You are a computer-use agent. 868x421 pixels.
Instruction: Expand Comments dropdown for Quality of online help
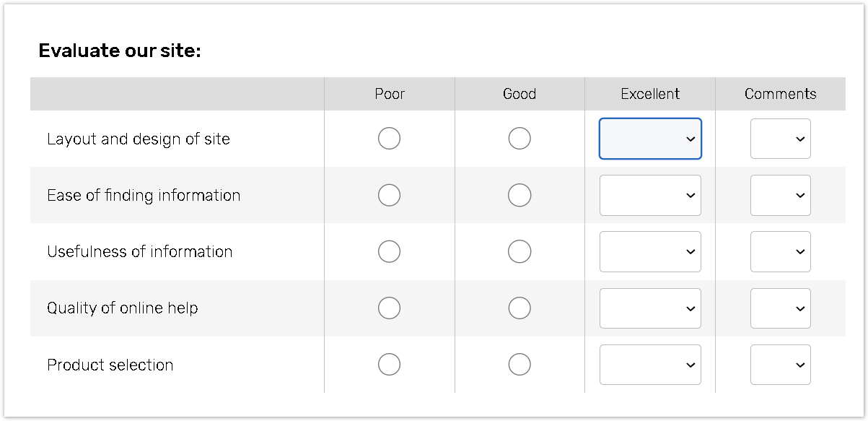pyautogui.click(x=780, y=308)
